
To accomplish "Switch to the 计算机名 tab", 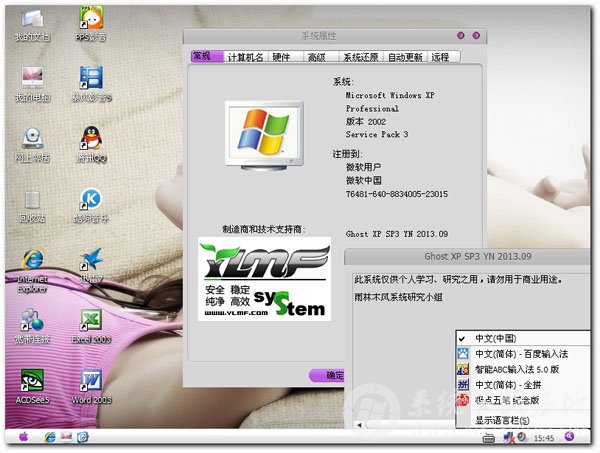I will click(246, 57).
